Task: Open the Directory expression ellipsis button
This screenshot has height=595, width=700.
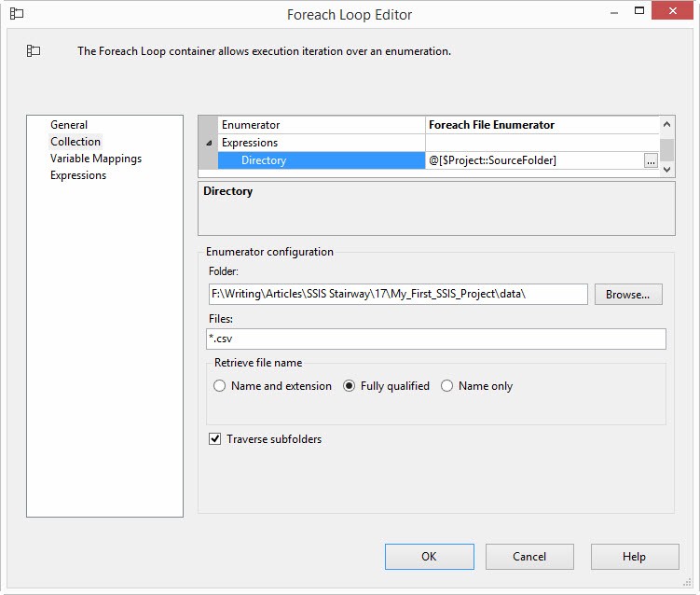Action: pos(651,161)
